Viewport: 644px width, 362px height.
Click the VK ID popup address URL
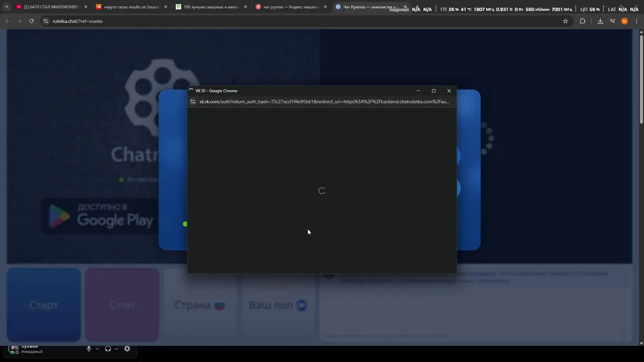pos(324,102)
